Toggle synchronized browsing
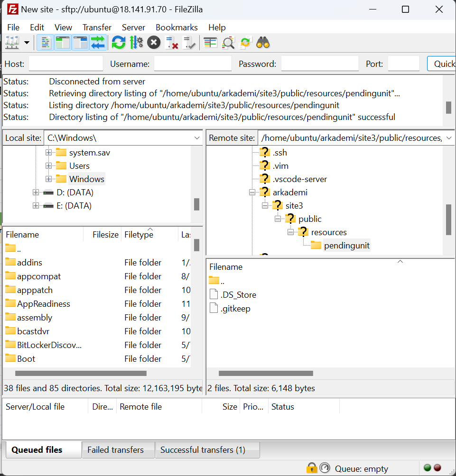 (245, 42)
